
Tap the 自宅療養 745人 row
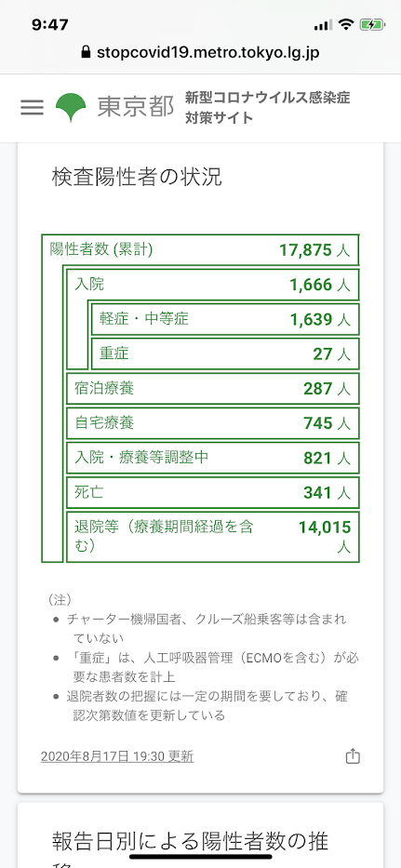213,423
